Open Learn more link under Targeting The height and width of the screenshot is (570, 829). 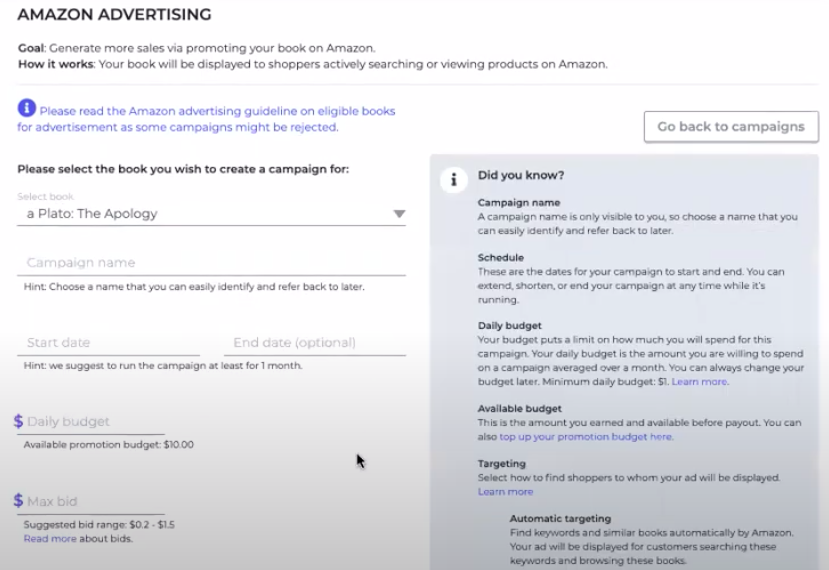pyautogui.click(x=505, y=491)
